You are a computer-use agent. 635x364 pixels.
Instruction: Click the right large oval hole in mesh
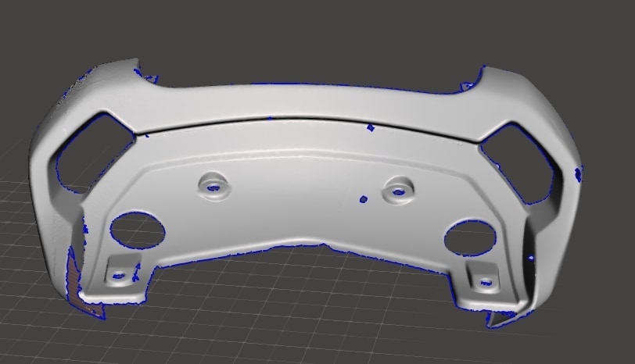pyautogui.click(x=468, y=238)
